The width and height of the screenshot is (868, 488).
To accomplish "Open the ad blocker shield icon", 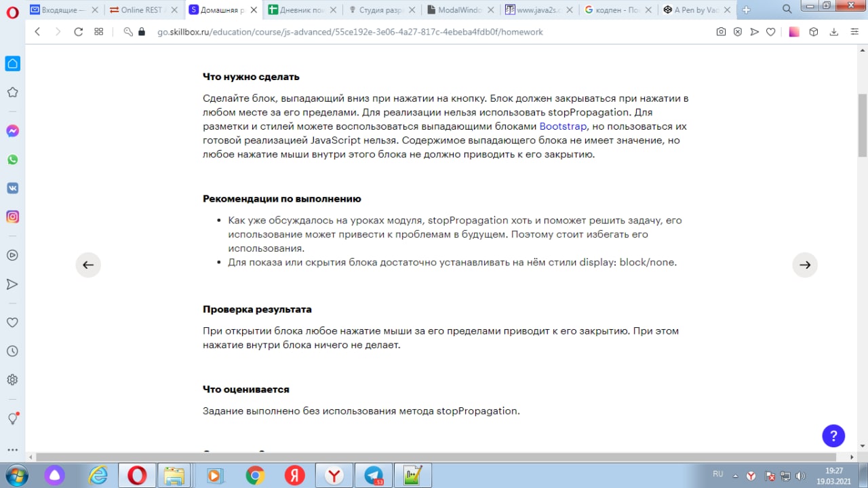I will [x=738, y=32].
